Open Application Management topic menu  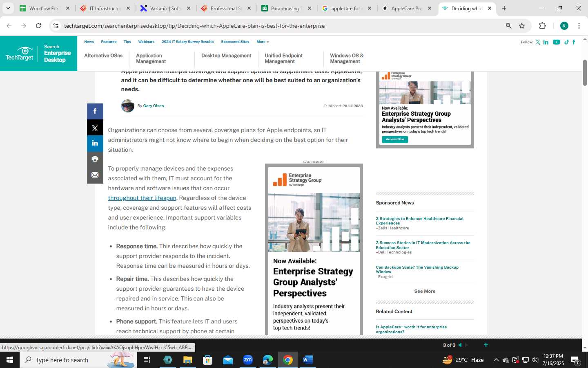tap(151, 58)
